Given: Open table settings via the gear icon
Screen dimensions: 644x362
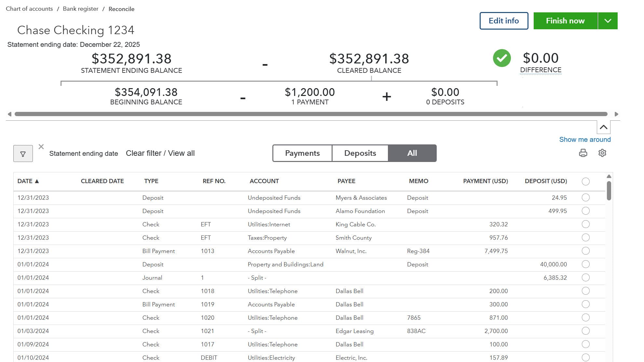Looking at the screenshot, I should (602, 153).
